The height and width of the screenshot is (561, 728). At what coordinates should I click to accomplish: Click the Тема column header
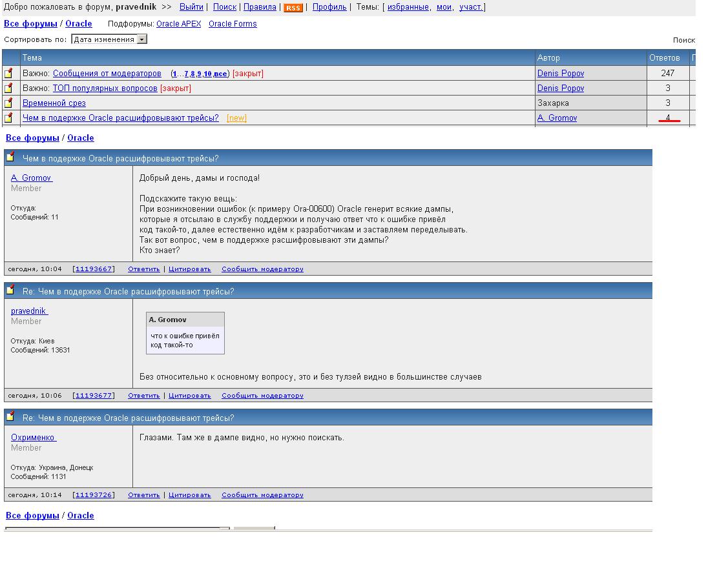pos(32,58)
